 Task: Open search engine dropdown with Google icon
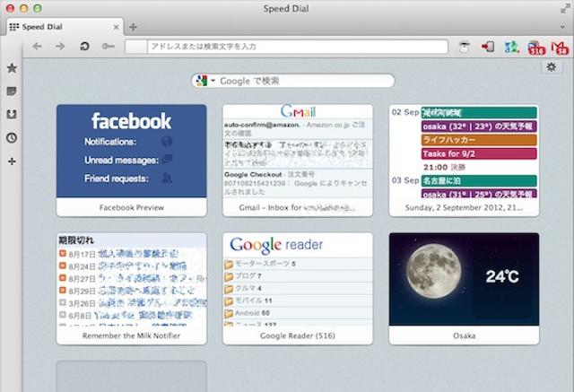[x=205, y=81]
